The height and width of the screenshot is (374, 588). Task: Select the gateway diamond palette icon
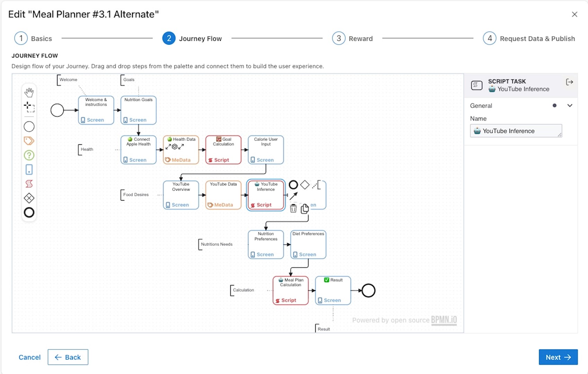29,198
